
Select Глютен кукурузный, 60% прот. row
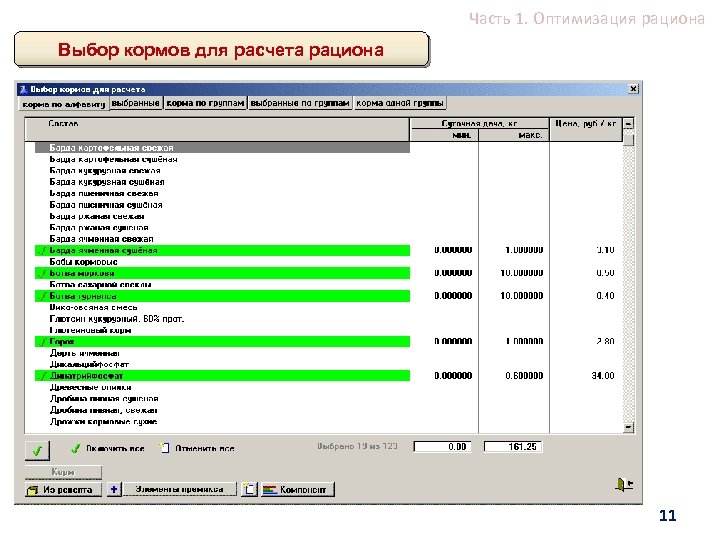[x=222, y=319]
